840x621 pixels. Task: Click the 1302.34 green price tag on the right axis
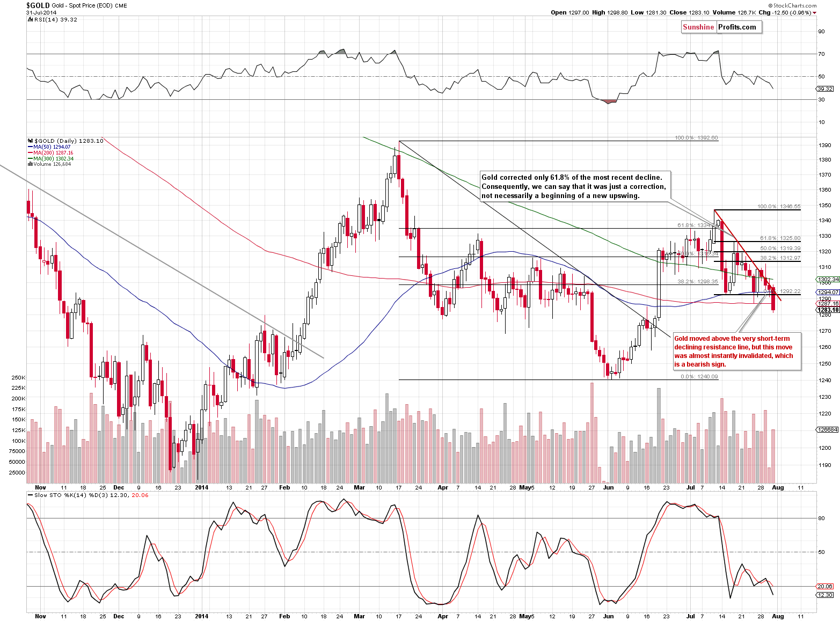pos(828,280)
